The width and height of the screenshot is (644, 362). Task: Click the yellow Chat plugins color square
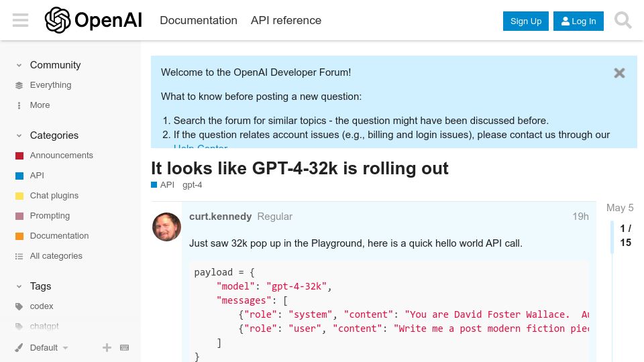click(19, 196)
